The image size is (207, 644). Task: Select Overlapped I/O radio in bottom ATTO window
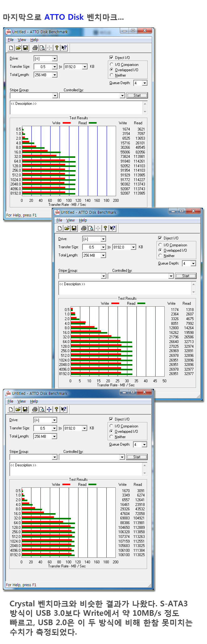tap(111, 432)
